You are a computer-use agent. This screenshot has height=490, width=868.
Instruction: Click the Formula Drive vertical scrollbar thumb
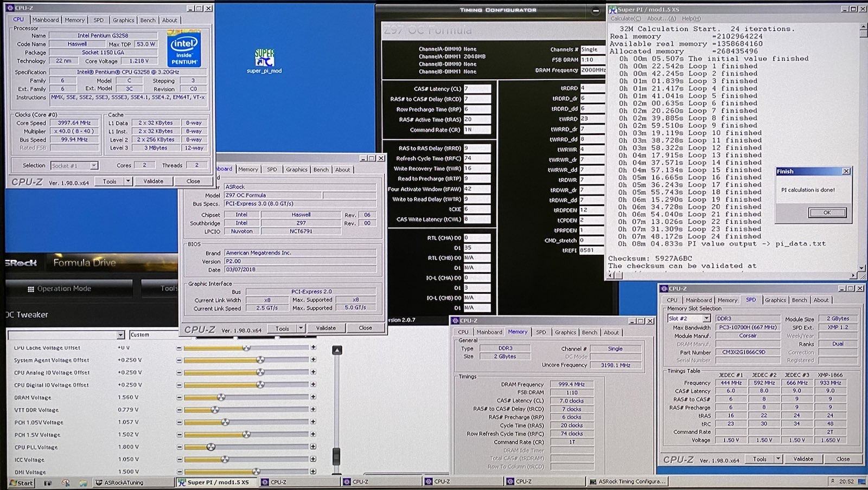[336, 456]
